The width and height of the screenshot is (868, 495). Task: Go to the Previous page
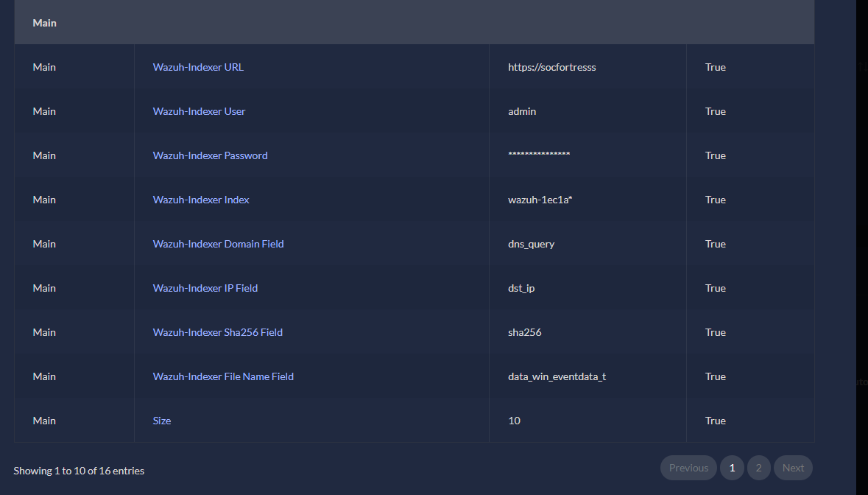pyautogui.click(x=688, y=468)
